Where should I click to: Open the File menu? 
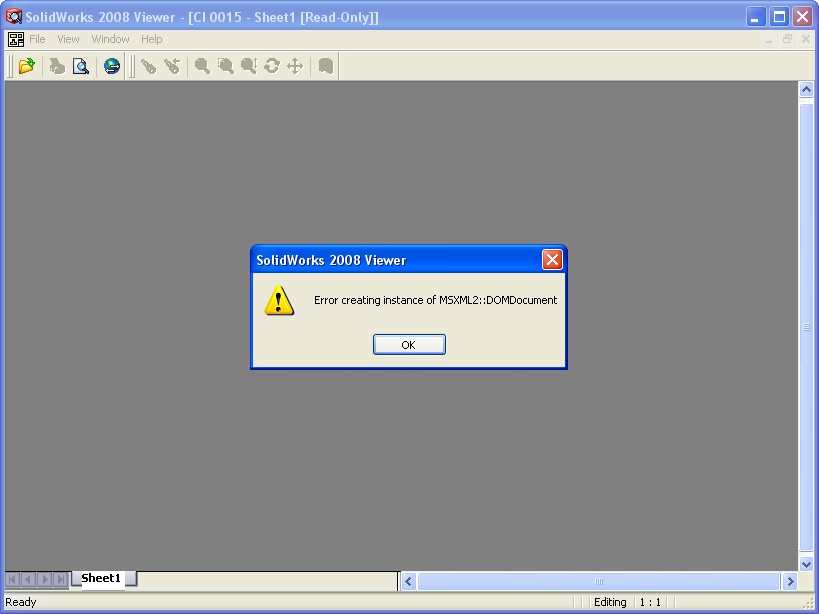(x=37, y=39)
